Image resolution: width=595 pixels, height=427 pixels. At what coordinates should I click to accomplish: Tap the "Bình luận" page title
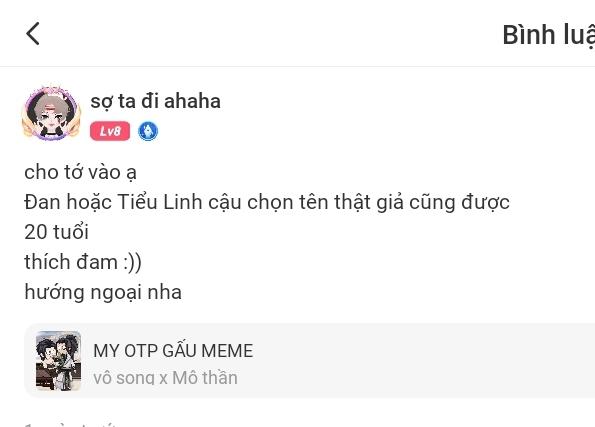pos(549,35)
